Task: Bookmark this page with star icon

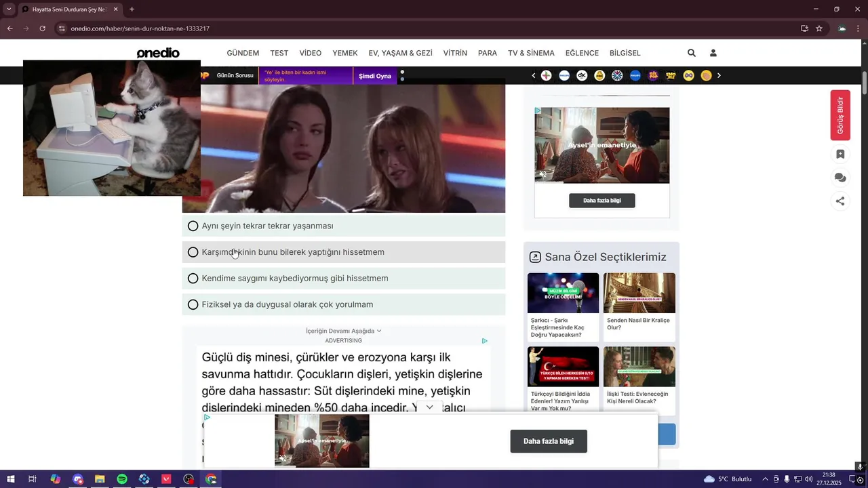Action: point(819,28)
